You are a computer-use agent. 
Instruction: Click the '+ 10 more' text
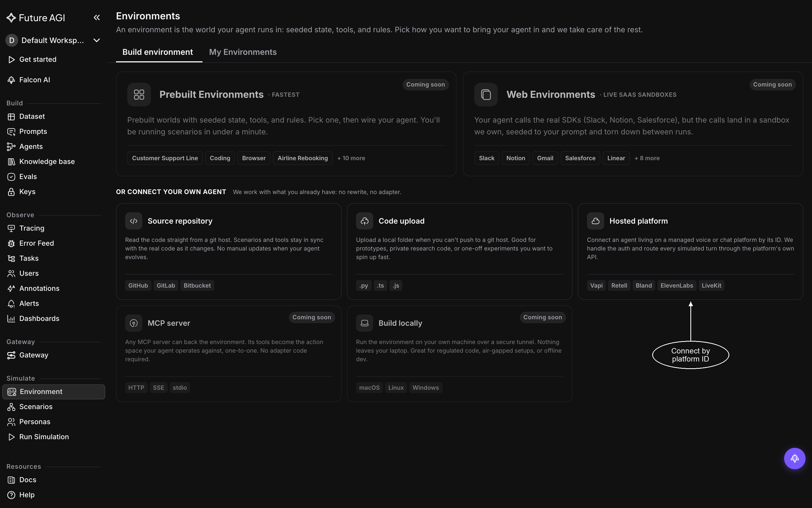coord(351,158)
